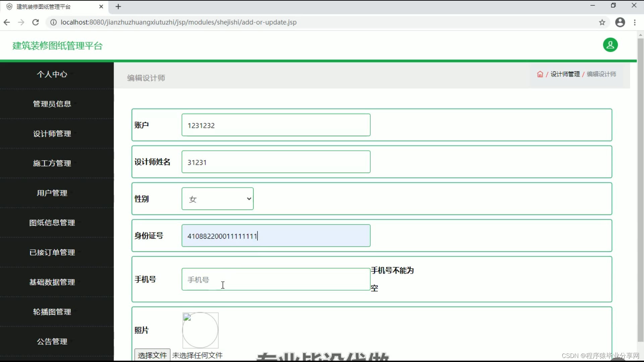Click the green user avatar icon
Screen dimensions: 644x362
tap(610, 45)
